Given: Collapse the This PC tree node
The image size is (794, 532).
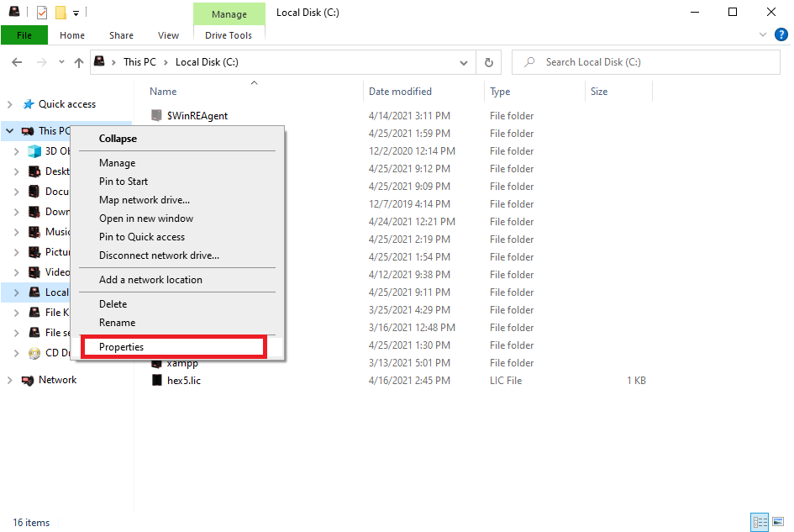Looking at the screenshot, I should point(9,131).
